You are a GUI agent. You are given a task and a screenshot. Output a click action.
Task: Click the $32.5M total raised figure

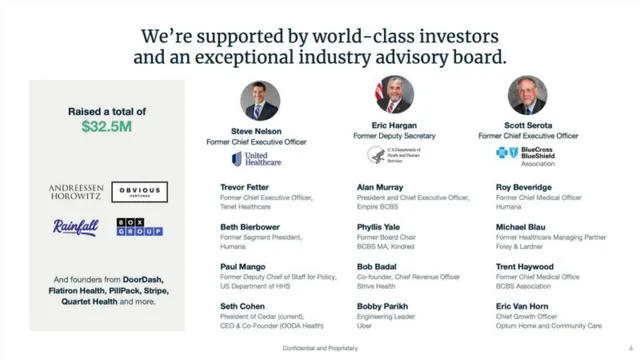[x=107, y=127]
